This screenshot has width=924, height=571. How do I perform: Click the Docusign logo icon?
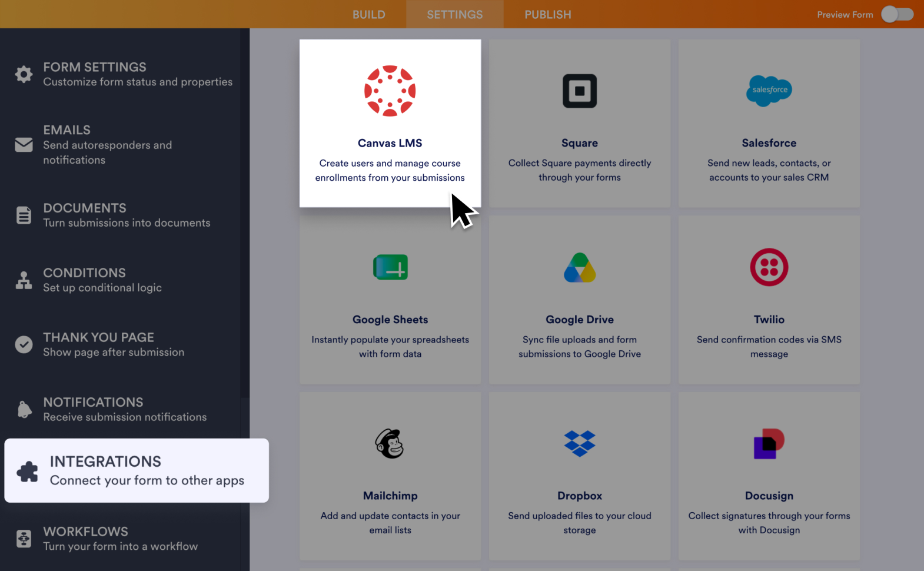[769, 444]
